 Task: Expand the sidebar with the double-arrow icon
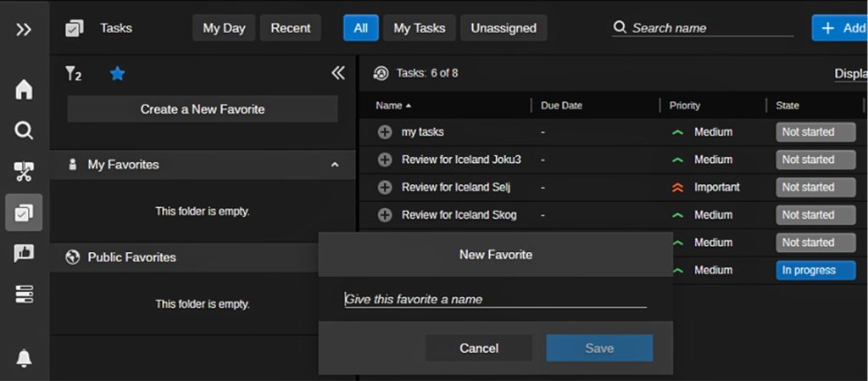[24, 30]
